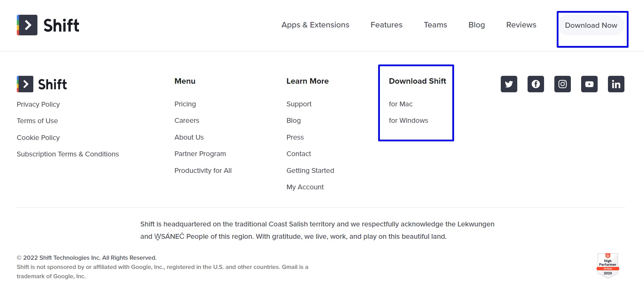Image resolution: width=644 pixels, height=294 pixels.
Task: Navigate to Reviews in top nav
Action: (x=521, y=25)
